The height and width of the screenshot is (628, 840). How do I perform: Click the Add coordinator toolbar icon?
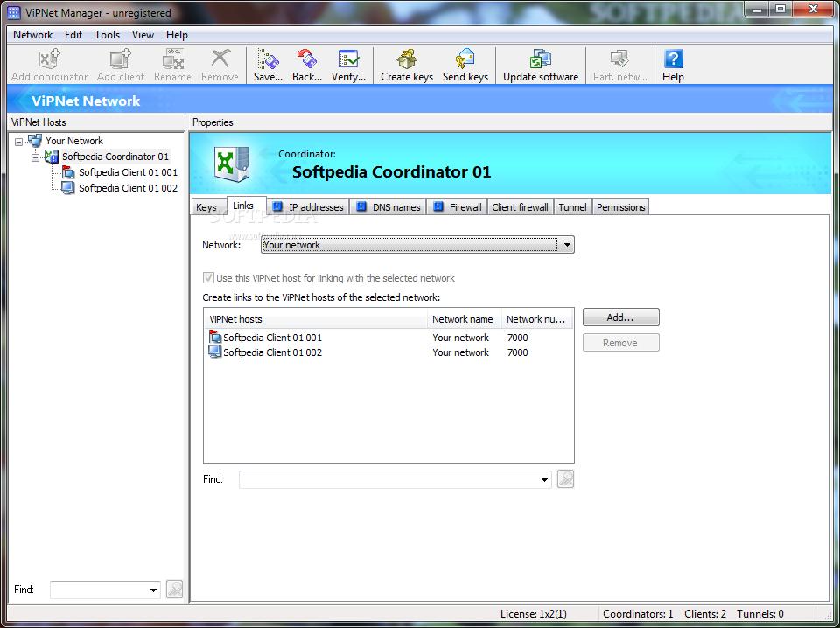coord(49,59)
